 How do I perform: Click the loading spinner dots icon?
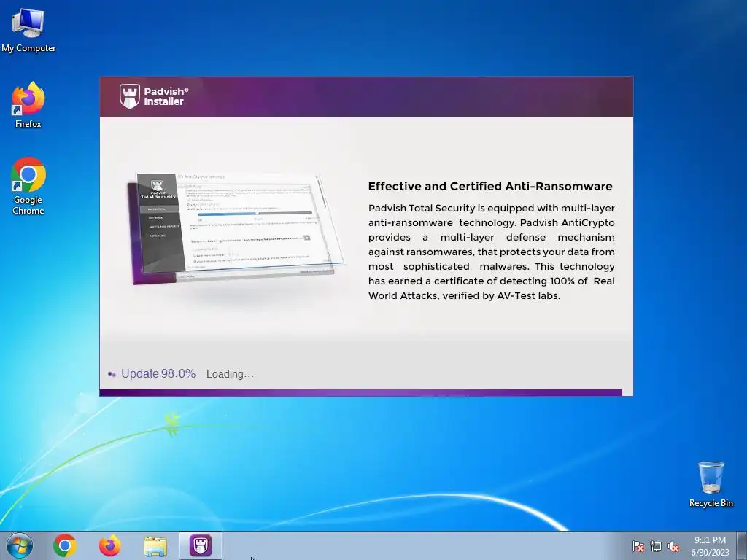[112, 374]
